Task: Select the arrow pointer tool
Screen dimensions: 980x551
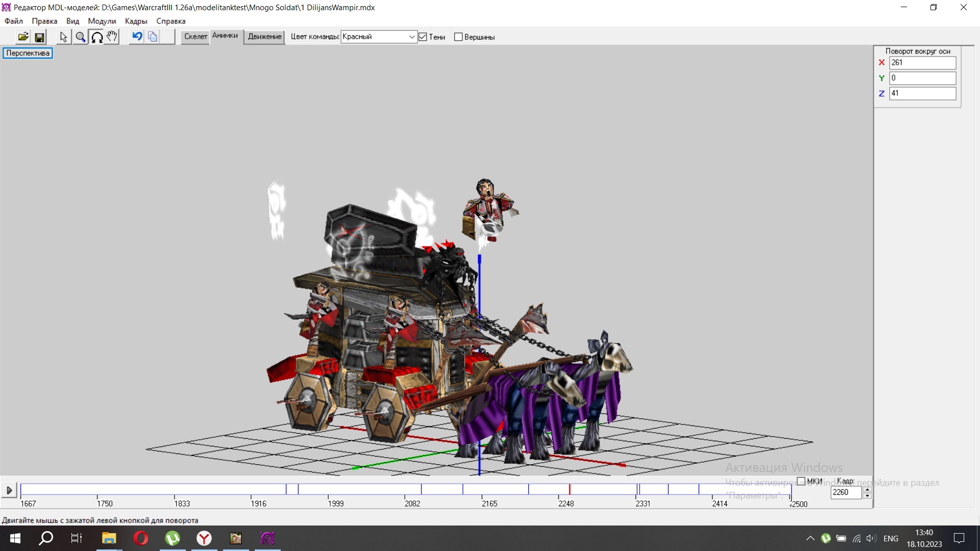Action: pyautogui.click(x=63, y=37)
